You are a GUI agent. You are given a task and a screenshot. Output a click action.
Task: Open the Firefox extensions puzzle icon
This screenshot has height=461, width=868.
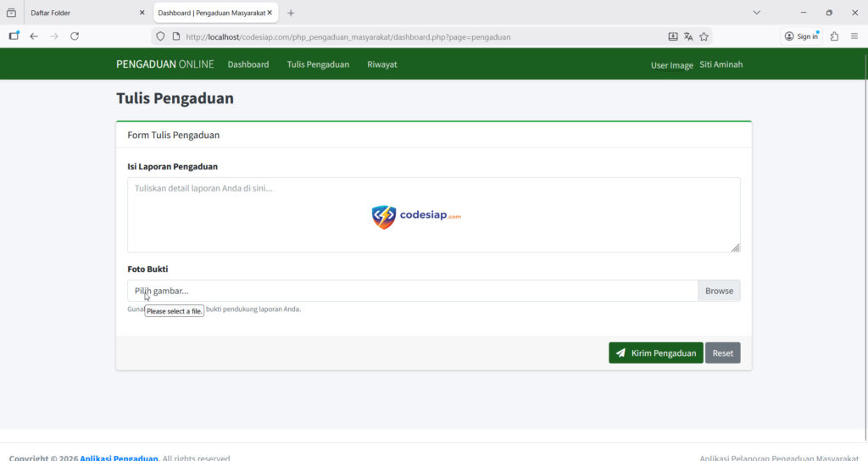click(x=834, y=36)
